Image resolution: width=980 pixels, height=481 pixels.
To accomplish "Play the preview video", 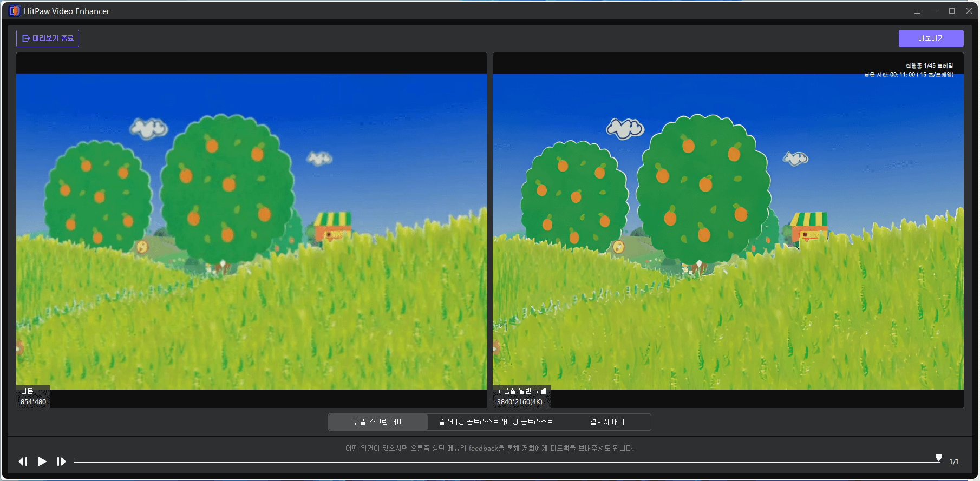I will pyautogui.click(x=42, y=462).
